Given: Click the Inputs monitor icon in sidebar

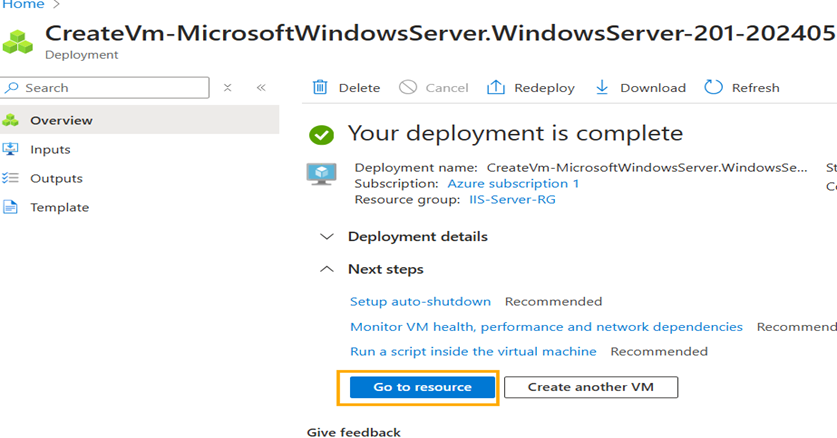Looking at the screenshot, I should click(x=11, y=150).
